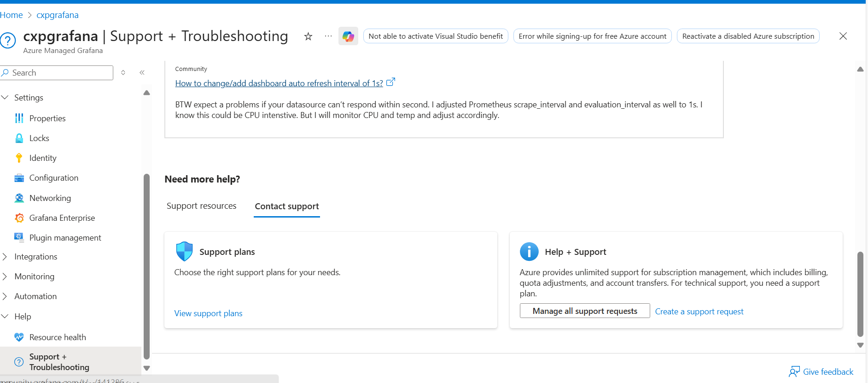This screenshot has height=383, width=868.
Task: Click cxpgrafana breadcrumb link
Action: tap(58, 15)
